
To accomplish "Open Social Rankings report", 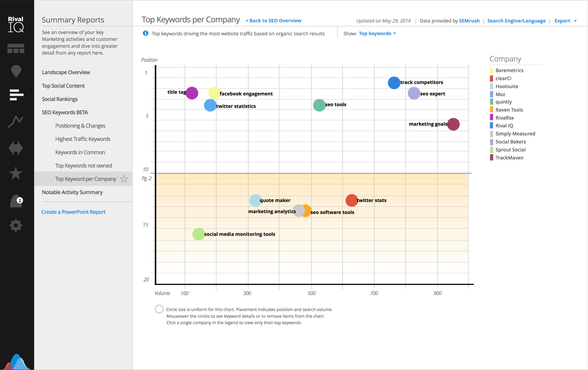I will pos(60,99).
